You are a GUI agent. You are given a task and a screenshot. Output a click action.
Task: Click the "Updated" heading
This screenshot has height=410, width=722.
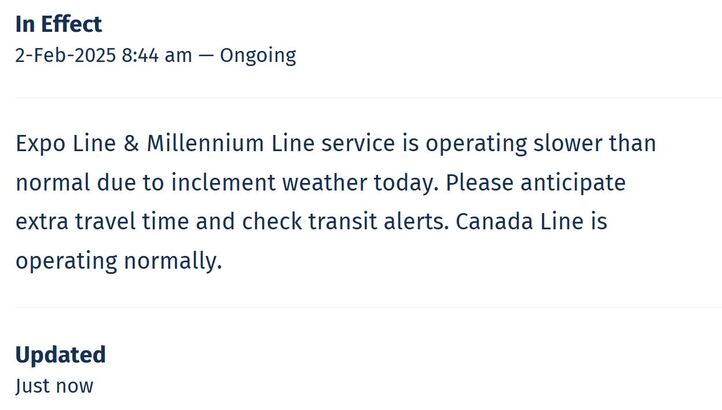point(60,355)
